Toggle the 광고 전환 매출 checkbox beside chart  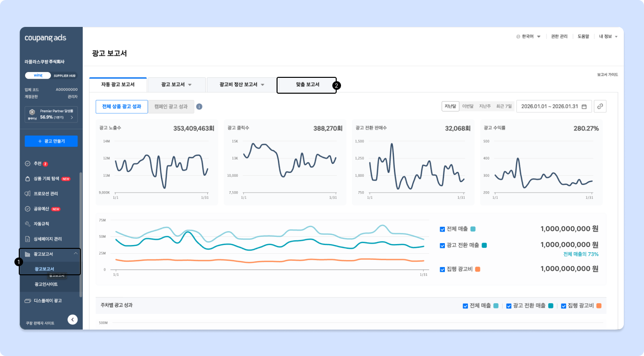point(442,246)
